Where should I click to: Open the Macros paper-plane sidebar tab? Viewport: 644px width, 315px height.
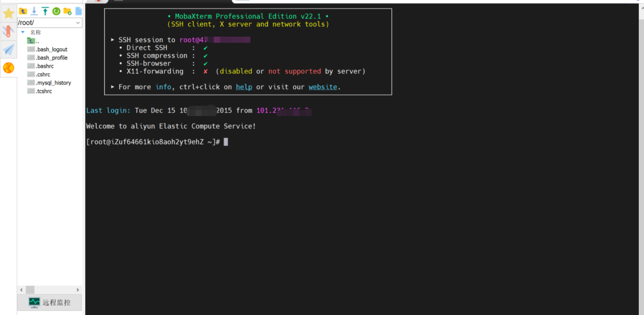click(x=8, y=49)
